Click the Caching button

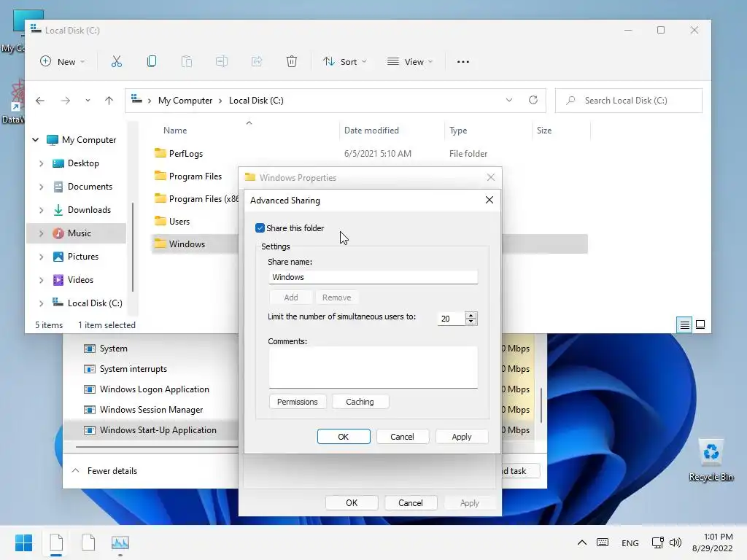click(360, 402)
